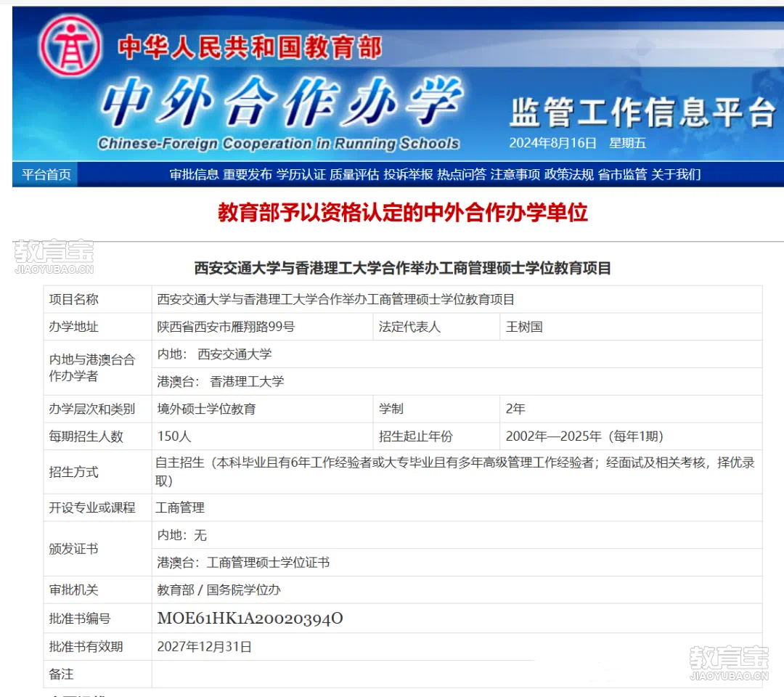Click the 内地: 无 certificate cell
The width and height of the screenshot is (784, 697).
click(x=457, y=536)
